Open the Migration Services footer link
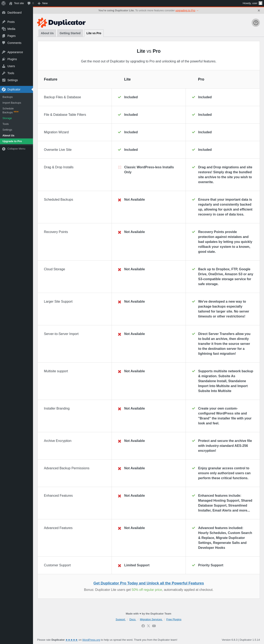This screenshot has height=644, width=264. [x=151, y=619]
